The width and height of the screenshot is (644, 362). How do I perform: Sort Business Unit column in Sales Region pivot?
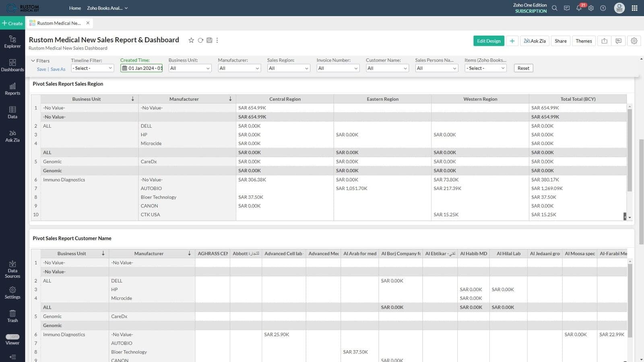[133, 99]
